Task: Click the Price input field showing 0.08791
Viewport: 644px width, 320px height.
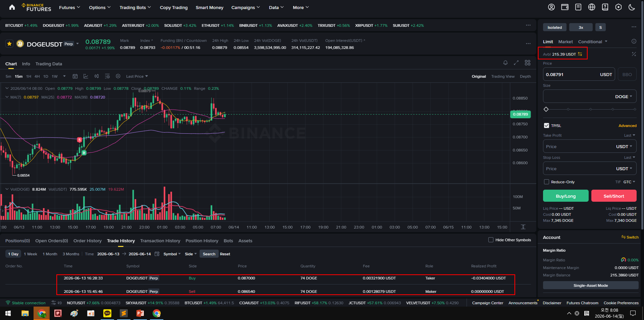Action: pos(579,74)
